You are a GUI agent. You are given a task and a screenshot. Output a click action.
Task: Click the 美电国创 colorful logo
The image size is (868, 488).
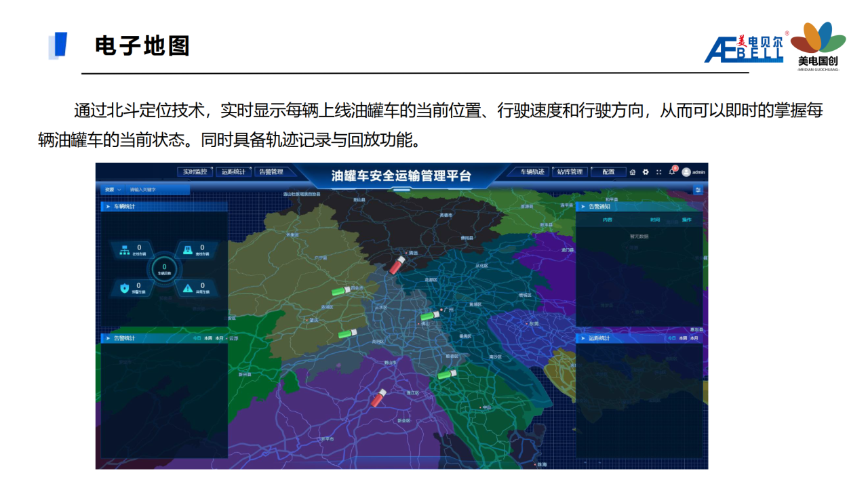point(818,45)
